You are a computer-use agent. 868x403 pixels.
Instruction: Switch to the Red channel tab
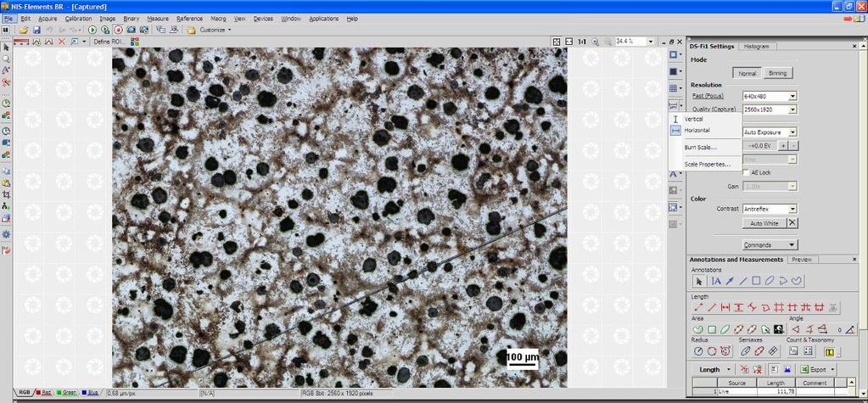[44, 393]
